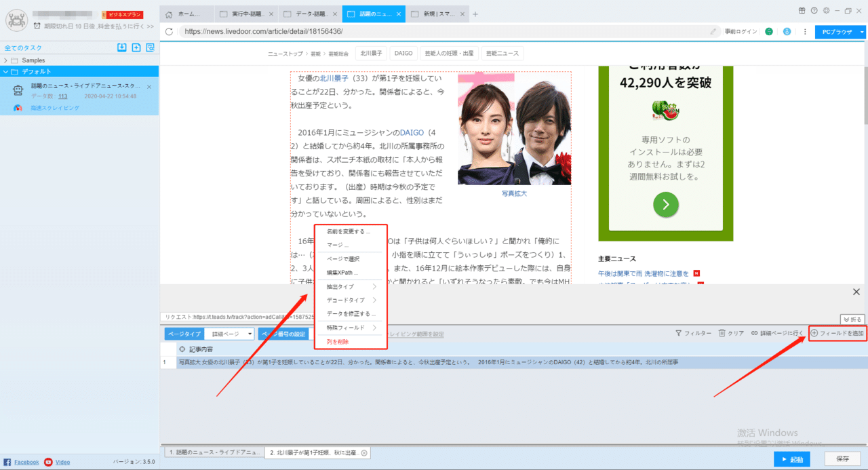This screenshot has height=470, width=868.
Task: Click the task search icon in sidebar
Action: coord(151,47)
